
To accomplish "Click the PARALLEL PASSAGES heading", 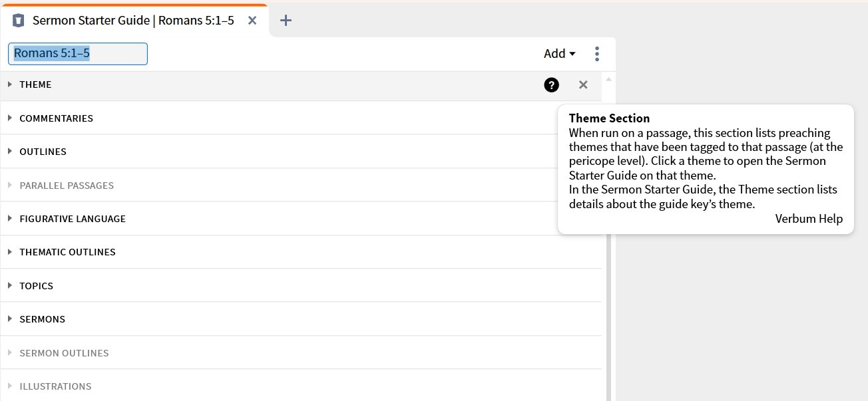I will point(67,186).
